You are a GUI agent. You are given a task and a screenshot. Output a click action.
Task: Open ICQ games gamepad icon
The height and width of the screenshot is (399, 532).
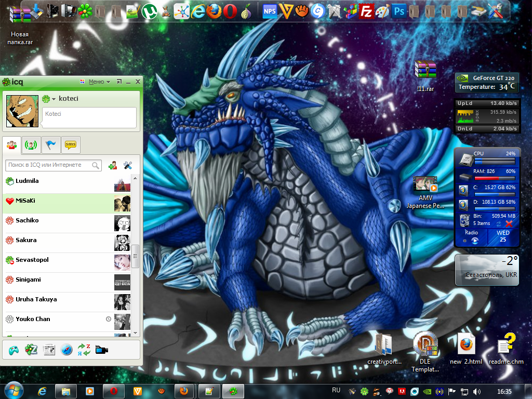14,350
